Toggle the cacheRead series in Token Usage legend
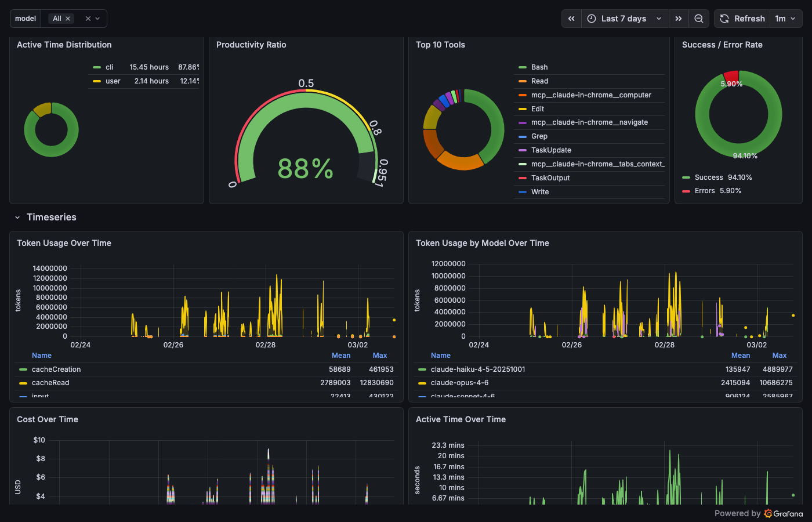812x522 pixels. [52, 383]
